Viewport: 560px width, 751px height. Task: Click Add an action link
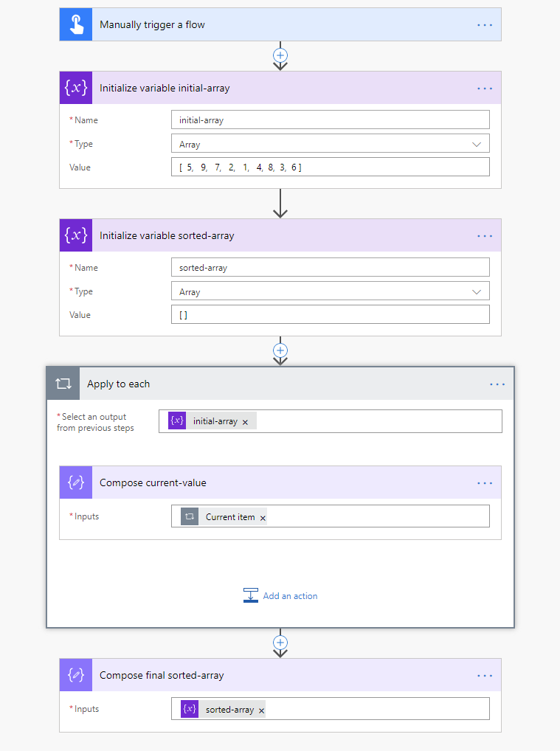tap(290, 596)
